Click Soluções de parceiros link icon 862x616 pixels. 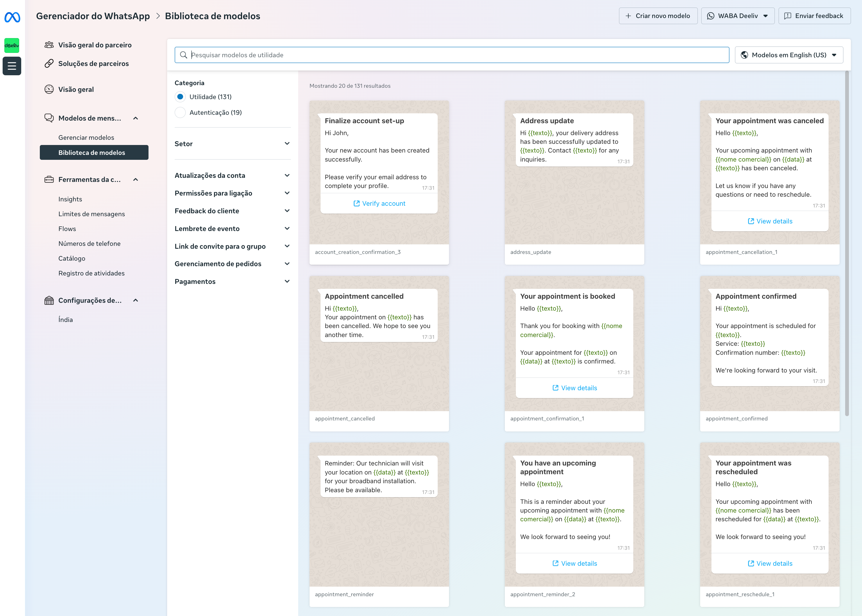click(49, 63)
